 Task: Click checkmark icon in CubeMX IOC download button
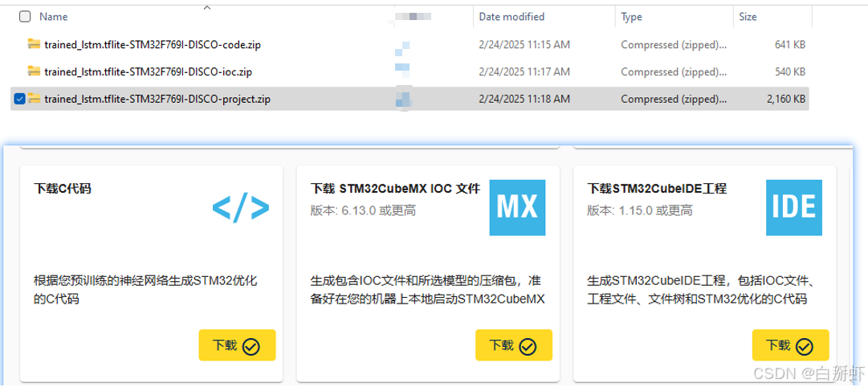coord(528,347)
